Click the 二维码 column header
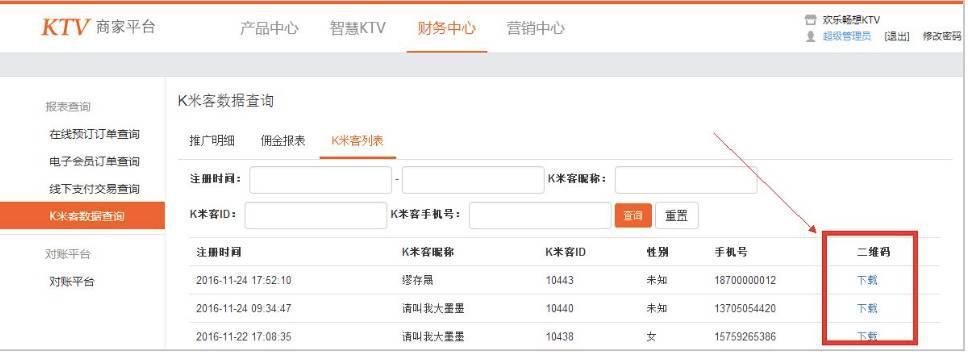 [874, 253]
